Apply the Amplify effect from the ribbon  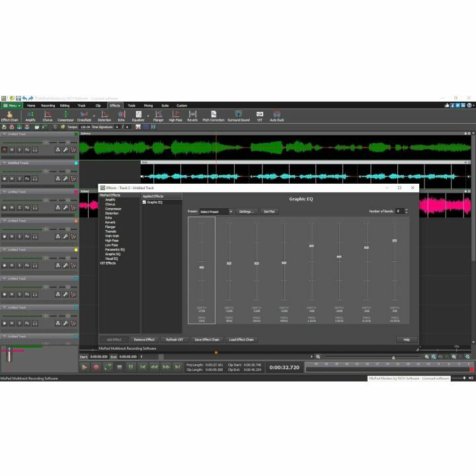click(30, 116)
